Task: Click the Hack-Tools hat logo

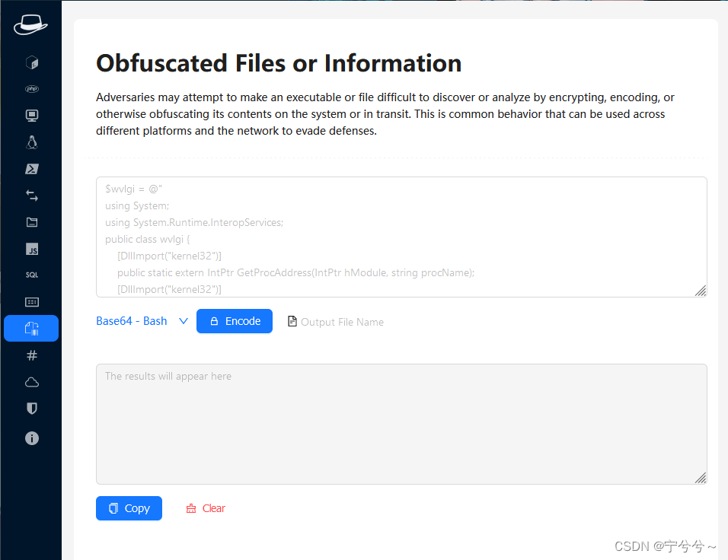Action: pos(30,24)
